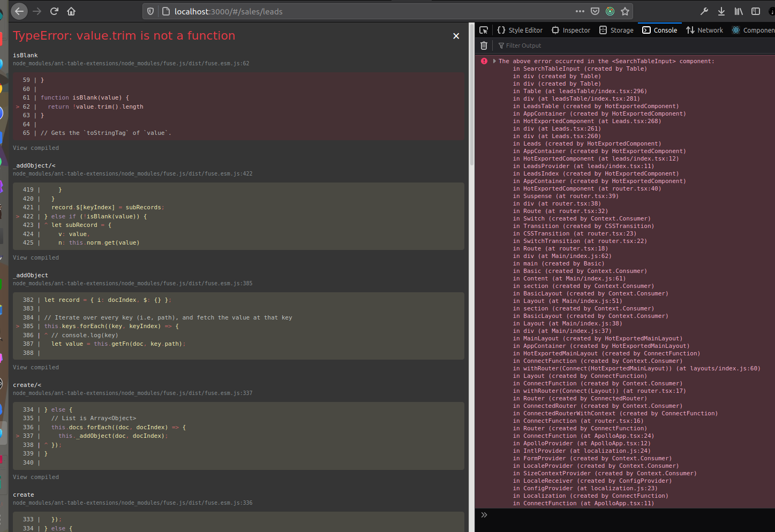This screenshot has height=532, width=775.
Task: Clear console output with trash icon
Action: [484, 45]
